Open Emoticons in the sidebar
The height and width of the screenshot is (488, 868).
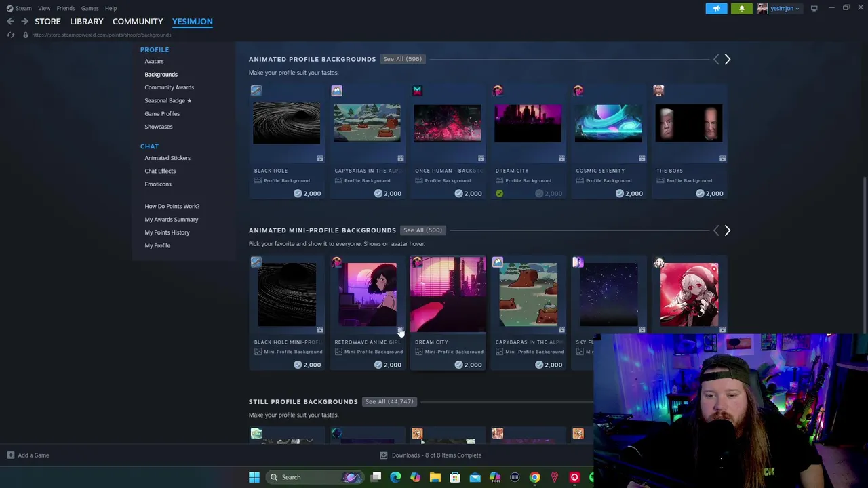pyautogui.click(x=158, y=184)
